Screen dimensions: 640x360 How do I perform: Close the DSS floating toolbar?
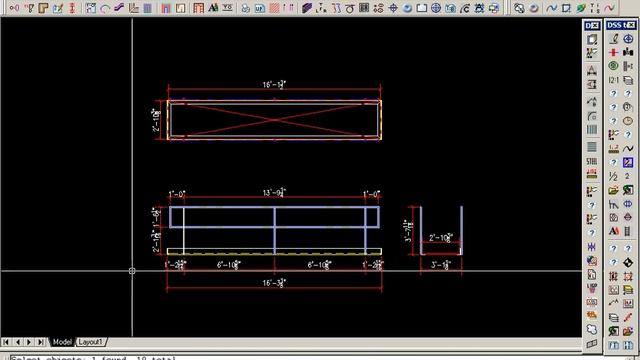click(x=631, y=26)
